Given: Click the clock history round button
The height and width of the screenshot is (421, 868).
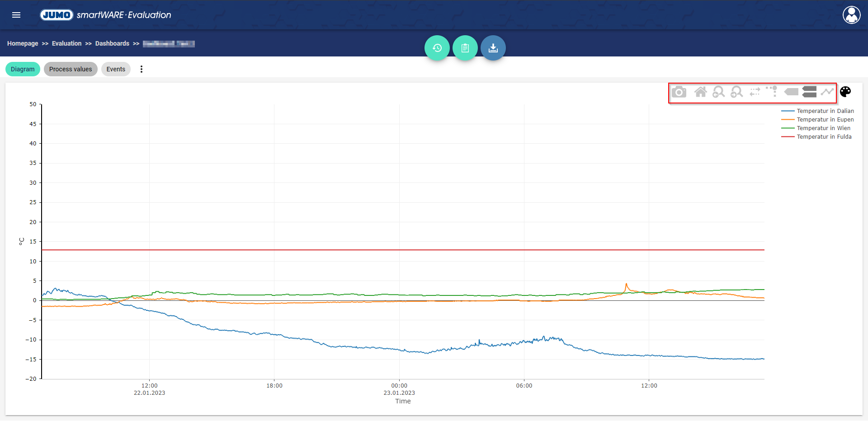Looking at the screenshot, I should [437, 48].
